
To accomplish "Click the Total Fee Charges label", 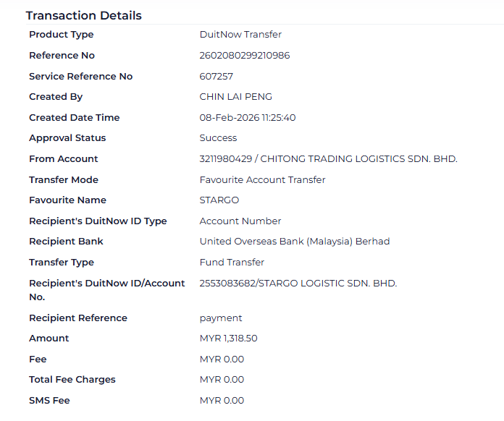I will [72, 380].
